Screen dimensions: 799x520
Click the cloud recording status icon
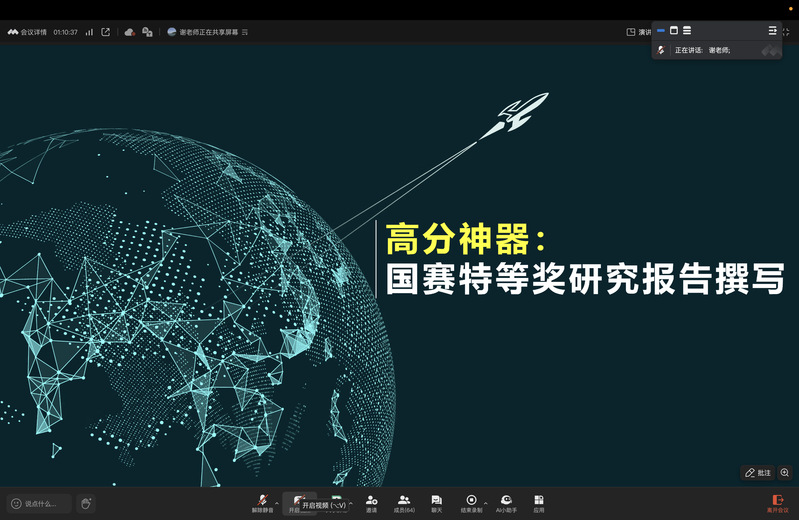coord(130,32)
